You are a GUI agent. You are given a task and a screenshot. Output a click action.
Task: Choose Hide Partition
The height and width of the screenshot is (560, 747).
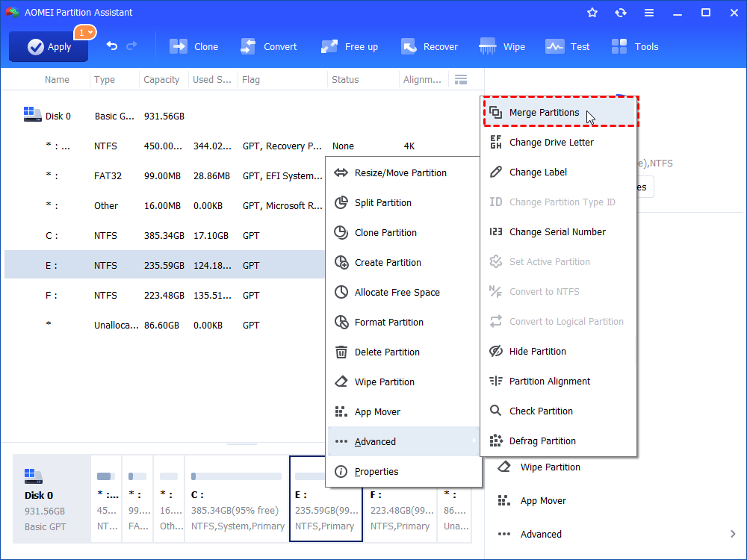558,352
